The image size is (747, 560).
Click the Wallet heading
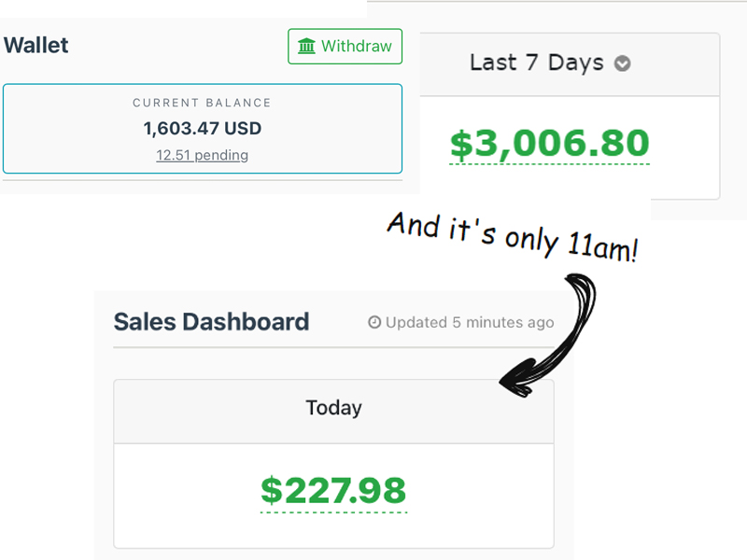(x=36, y=45)
